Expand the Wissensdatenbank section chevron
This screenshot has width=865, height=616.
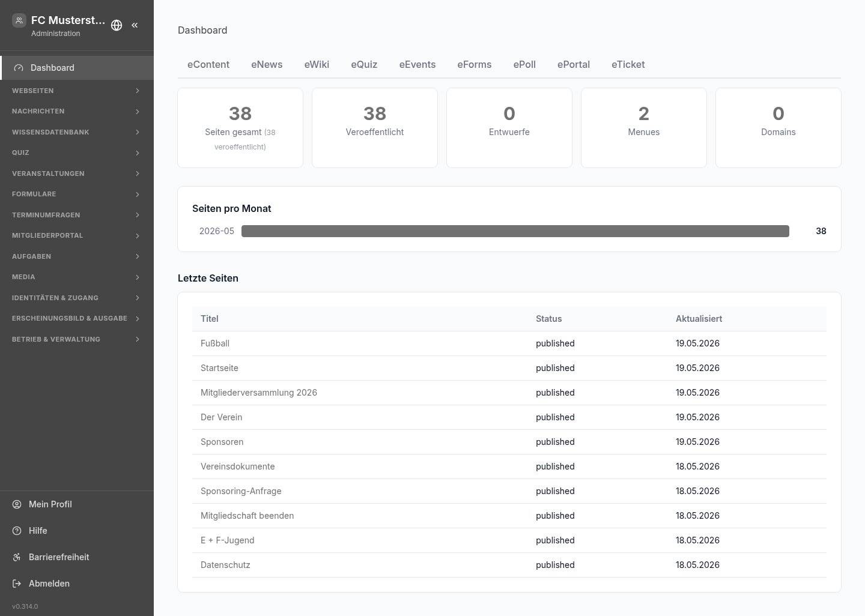point(138,132)
